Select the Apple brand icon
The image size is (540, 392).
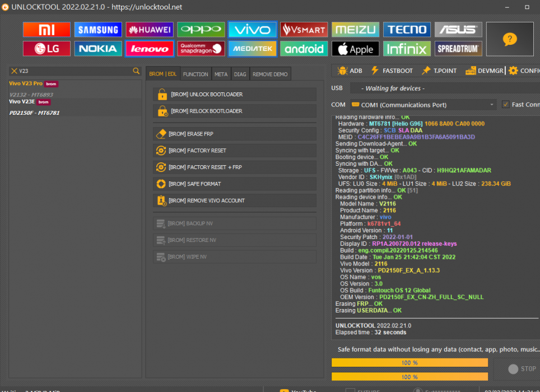[355, 49]
